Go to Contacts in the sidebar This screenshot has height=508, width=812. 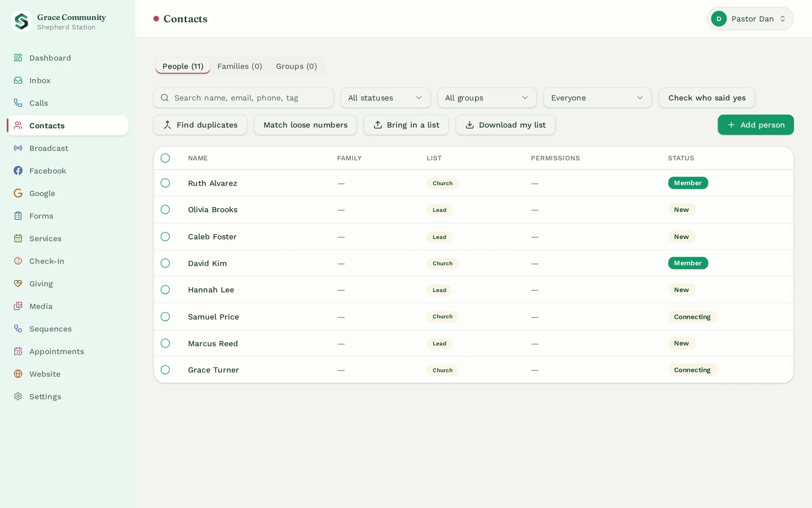click(68, 125)
